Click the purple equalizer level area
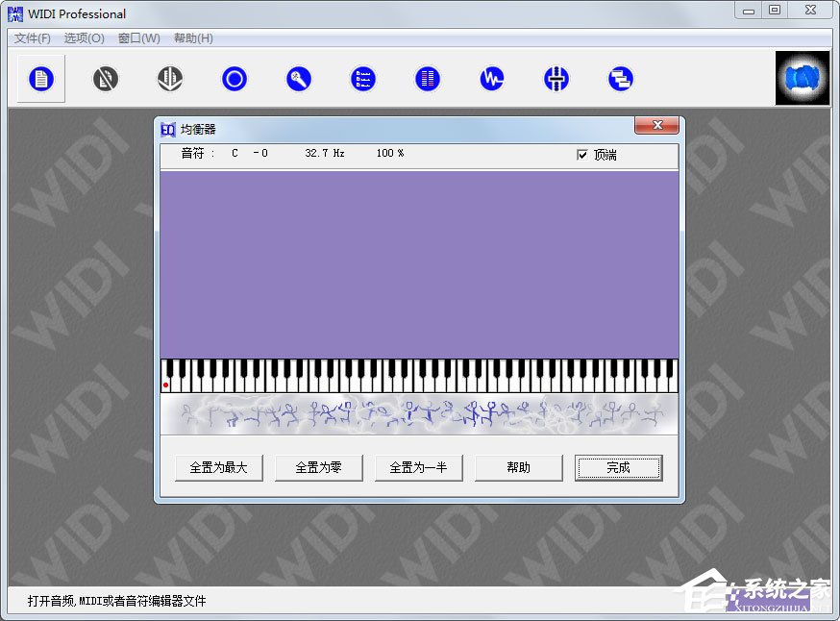 [419, 264]
